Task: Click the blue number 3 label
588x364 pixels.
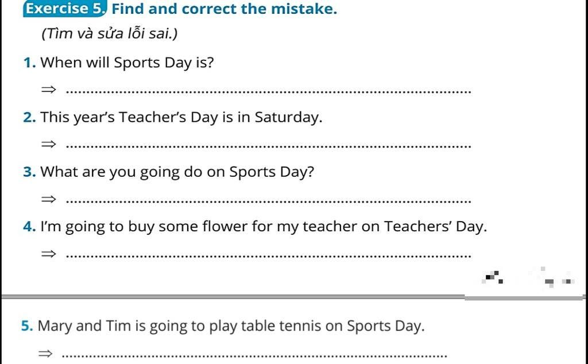Action: pos(29,172)
